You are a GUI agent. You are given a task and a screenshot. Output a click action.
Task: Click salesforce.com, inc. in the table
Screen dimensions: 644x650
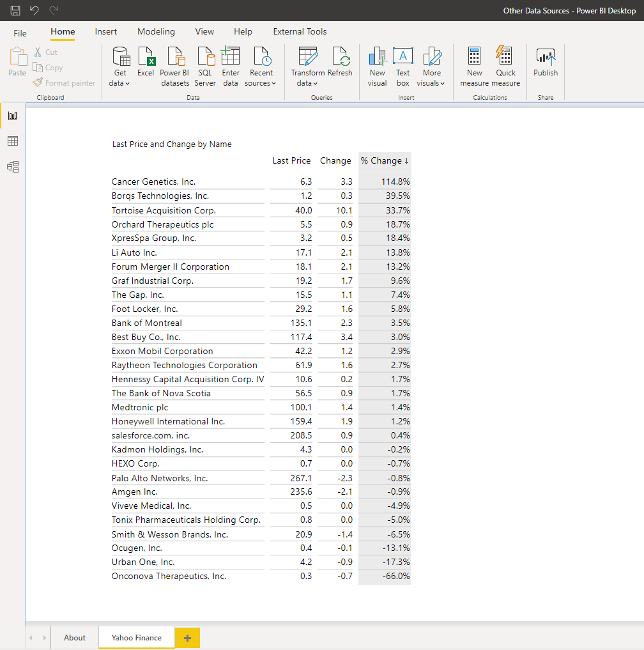[x=150, y=436]
